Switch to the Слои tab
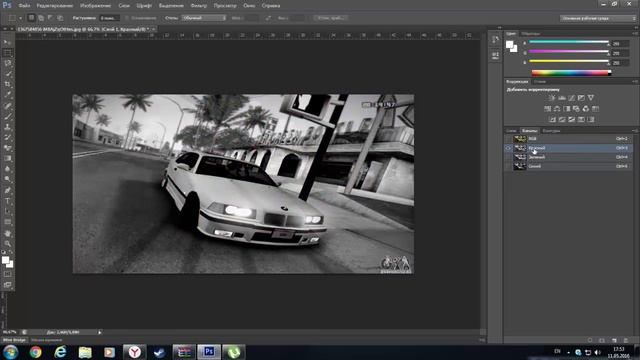 511,131
